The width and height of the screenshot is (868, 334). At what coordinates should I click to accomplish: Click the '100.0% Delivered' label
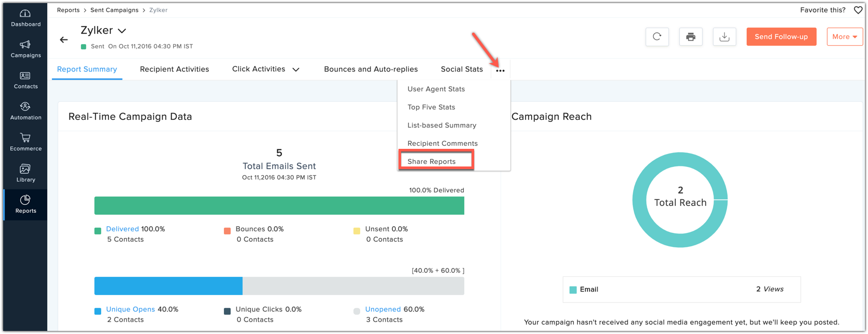pos(436,190)
